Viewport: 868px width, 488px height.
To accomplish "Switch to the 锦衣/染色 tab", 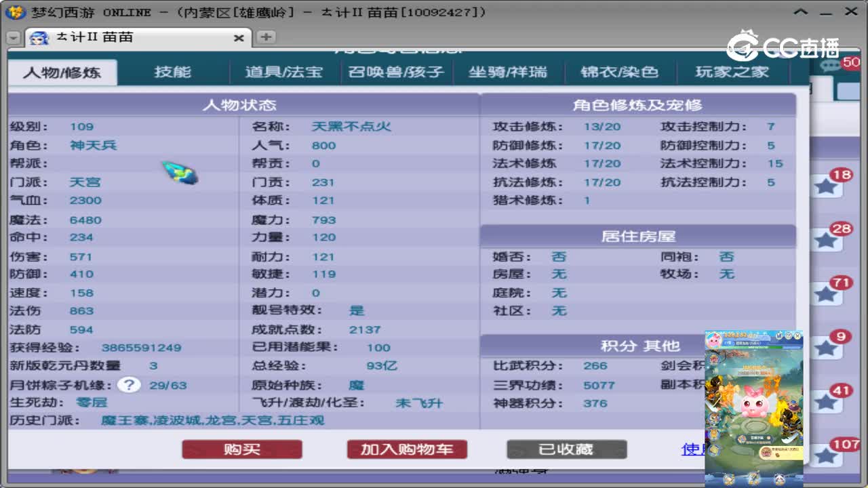I will [x=620, y=71].
